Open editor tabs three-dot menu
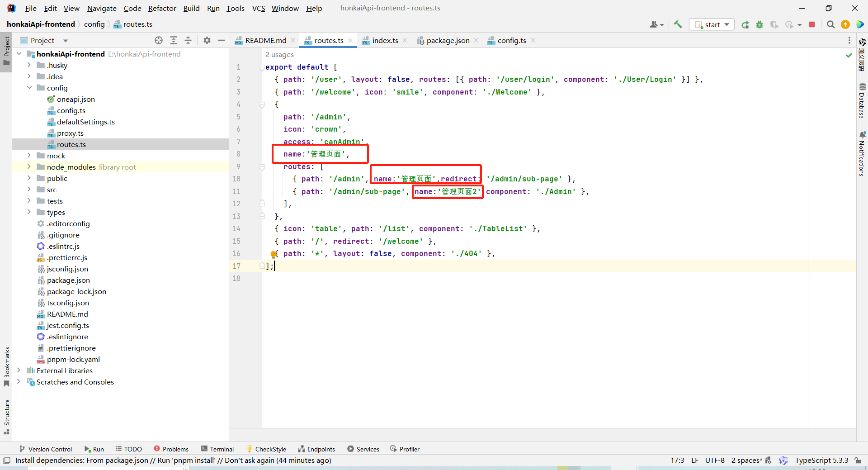Screen dimensions: 868x470 (x=849, y=40)
